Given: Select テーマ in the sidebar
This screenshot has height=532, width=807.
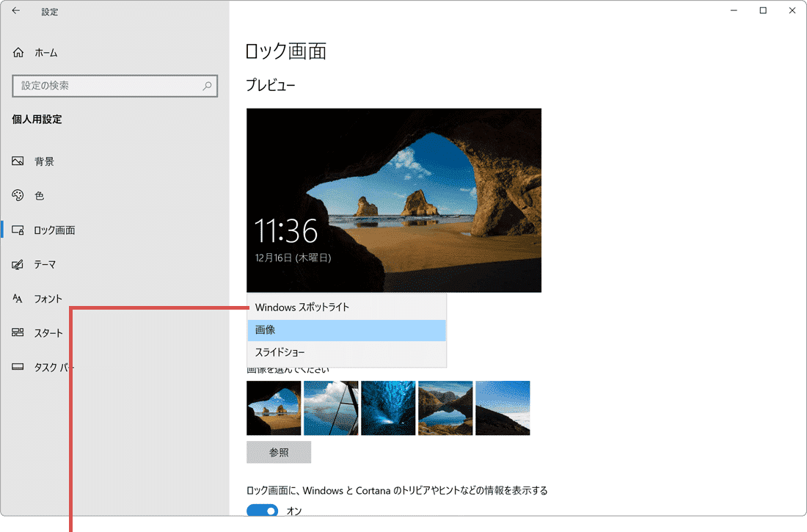Looking at the screenshot, I should [44, 264].
